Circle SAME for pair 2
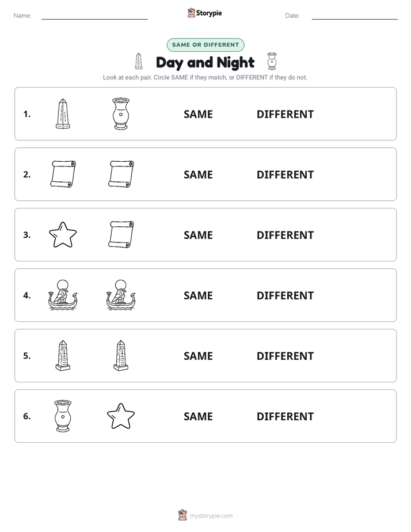Image resolution: width=411 pixels, height=532 pixels. pyautogui.click(x=198, y=174)
